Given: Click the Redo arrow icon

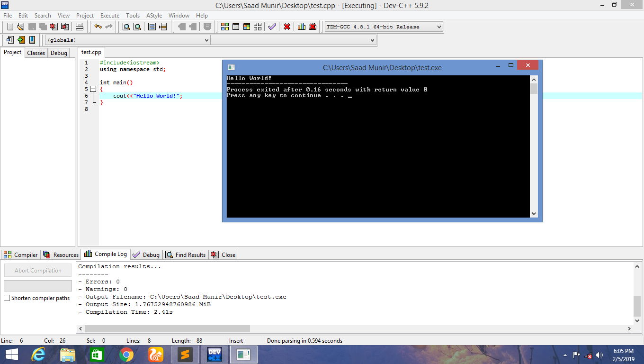Looking at the screenshot, I should tap(108, 27).
